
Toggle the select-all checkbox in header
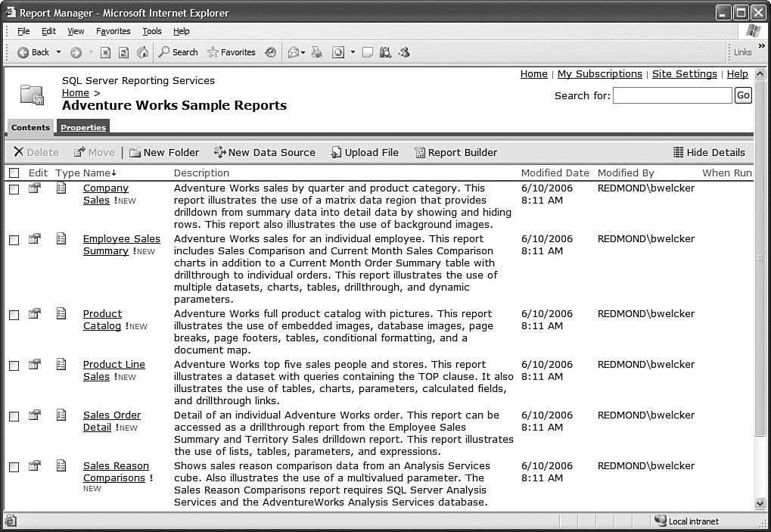(14, 173)
